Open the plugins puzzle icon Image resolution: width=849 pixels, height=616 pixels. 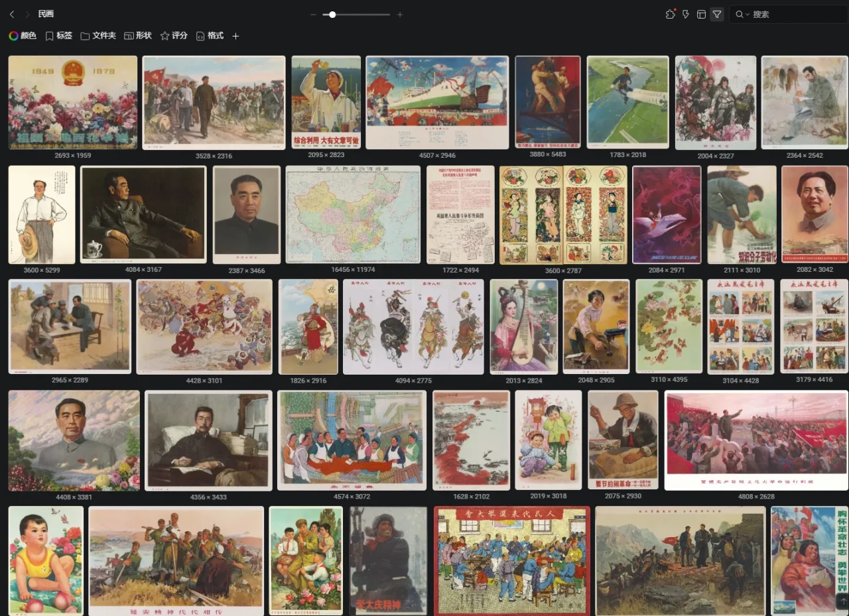click(x=670, y=14)
